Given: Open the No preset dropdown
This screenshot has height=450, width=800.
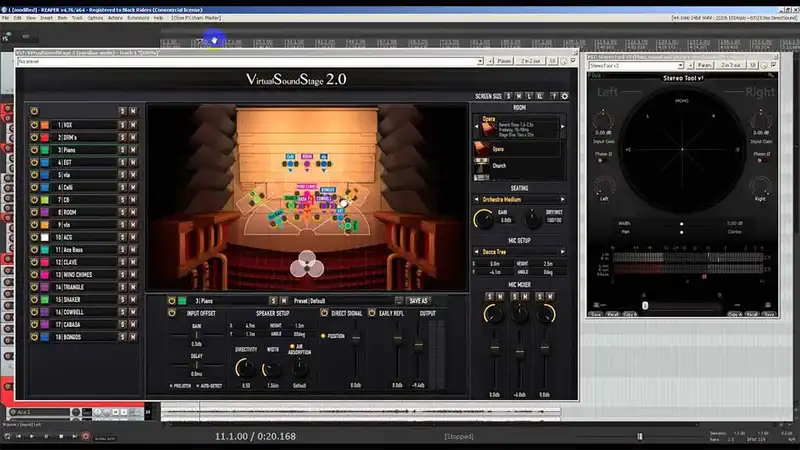Looking at the screenshot, I should tap(480, 61).
